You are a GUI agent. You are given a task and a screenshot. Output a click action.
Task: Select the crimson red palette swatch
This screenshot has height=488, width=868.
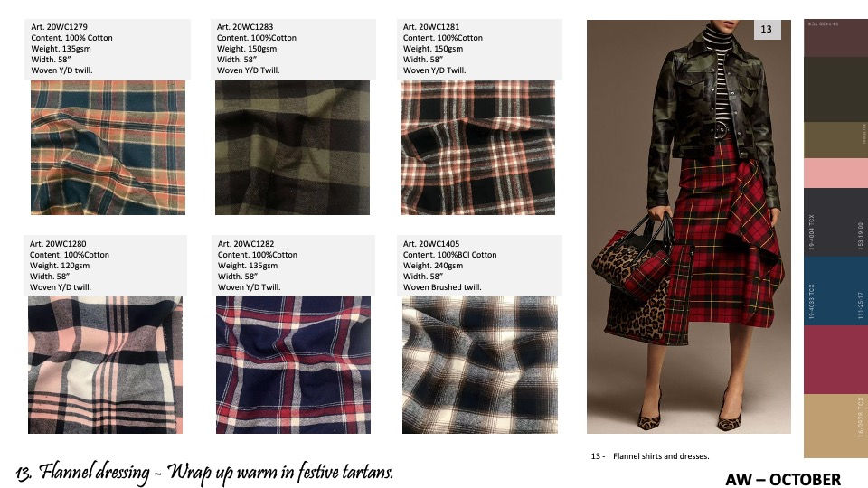835,360
